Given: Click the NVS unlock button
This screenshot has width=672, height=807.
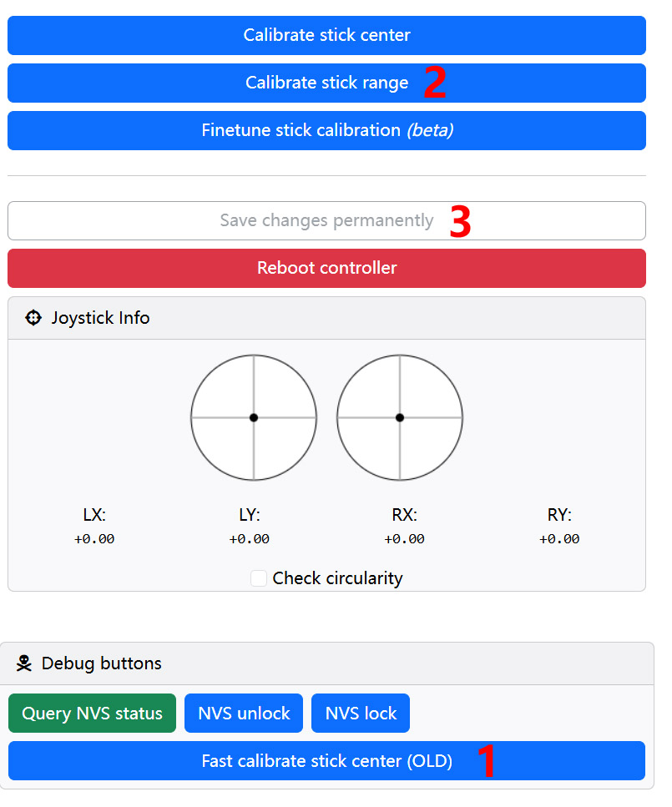Looking at the screenshot, I should coord(244,714).
